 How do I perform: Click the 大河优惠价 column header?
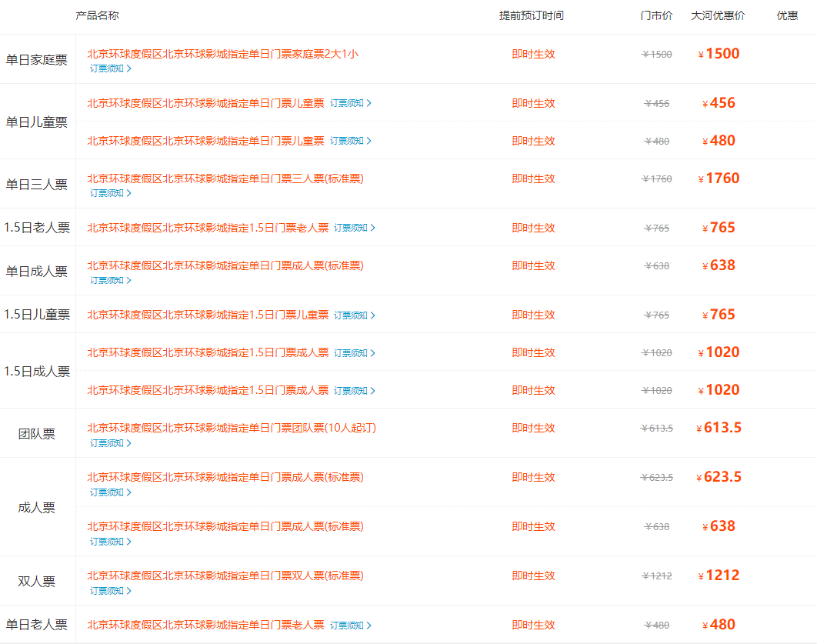click(718, 15)
